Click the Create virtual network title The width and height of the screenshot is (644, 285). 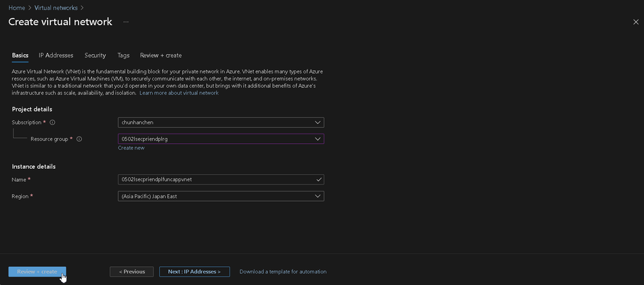click(x=61, y=22)
